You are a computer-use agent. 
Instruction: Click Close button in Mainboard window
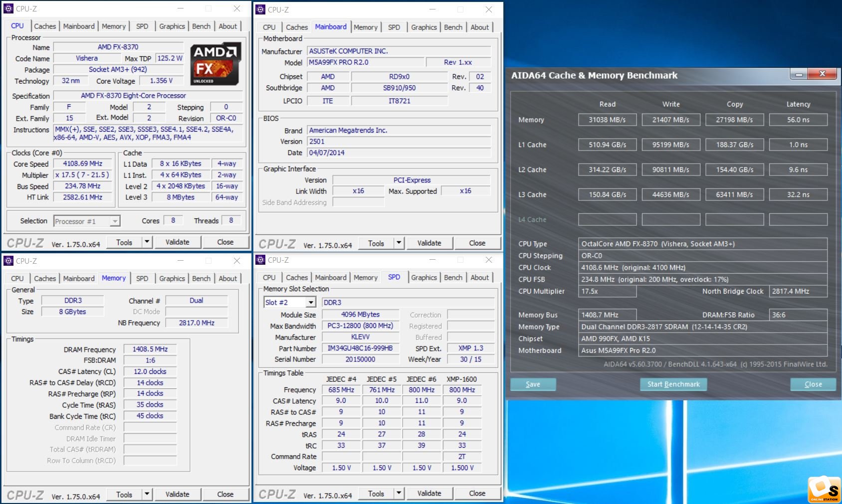[477, 243]
